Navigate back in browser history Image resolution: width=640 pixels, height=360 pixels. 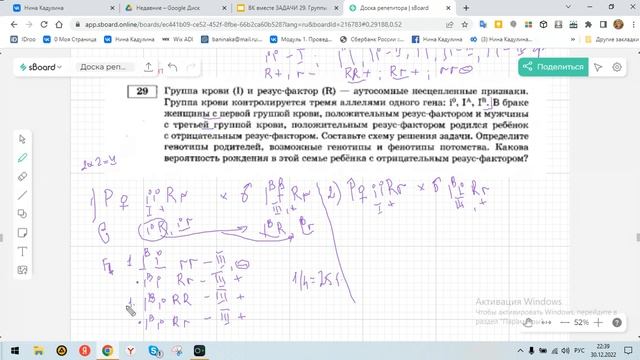(x=14, y=24)
